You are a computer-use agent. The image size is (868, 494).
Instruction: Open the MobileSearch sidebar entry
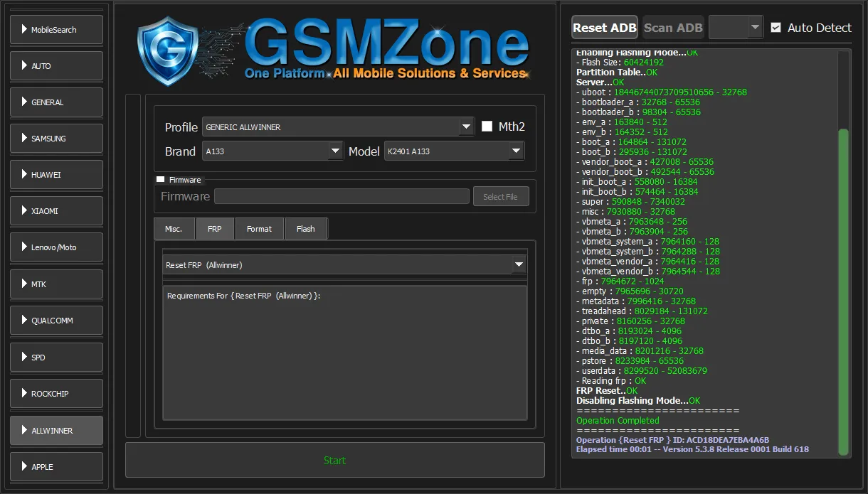[56, 30]
